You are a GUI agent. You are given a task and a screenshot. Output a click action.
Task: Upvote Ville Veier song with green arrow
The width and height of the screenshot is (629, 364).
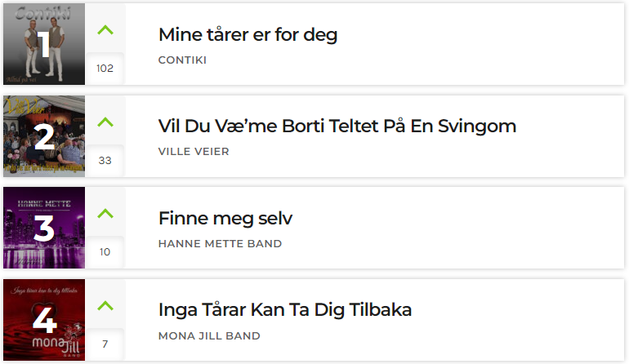point(105,122)
